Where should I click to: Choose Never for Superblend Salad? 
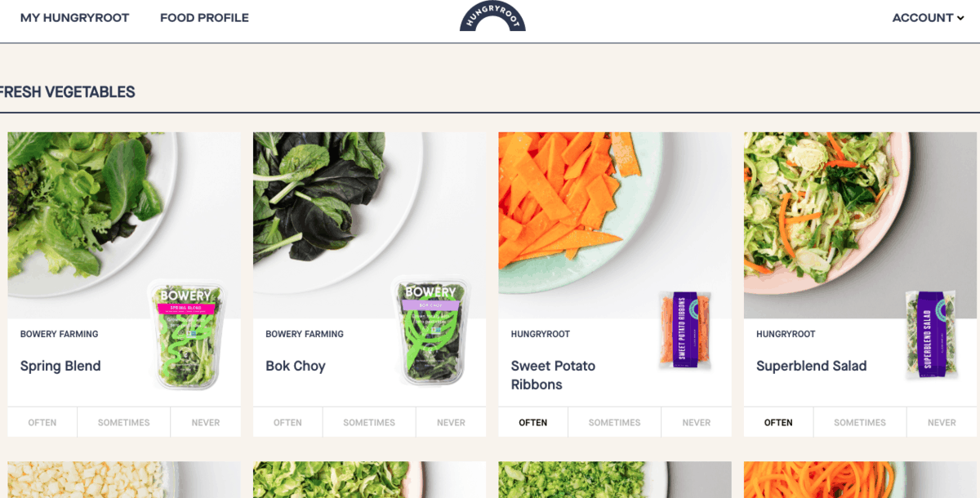(x=942, y=422)
